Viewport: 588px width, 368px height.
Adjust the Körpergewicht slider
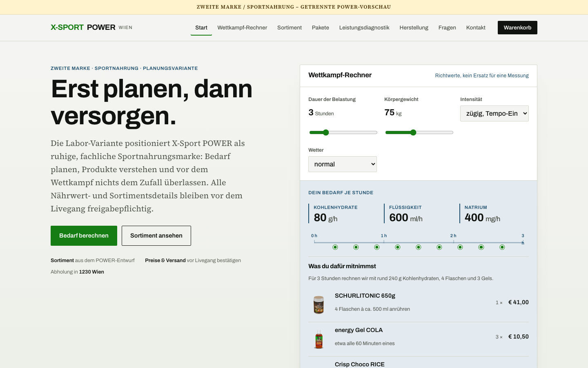tap(419, 132)
